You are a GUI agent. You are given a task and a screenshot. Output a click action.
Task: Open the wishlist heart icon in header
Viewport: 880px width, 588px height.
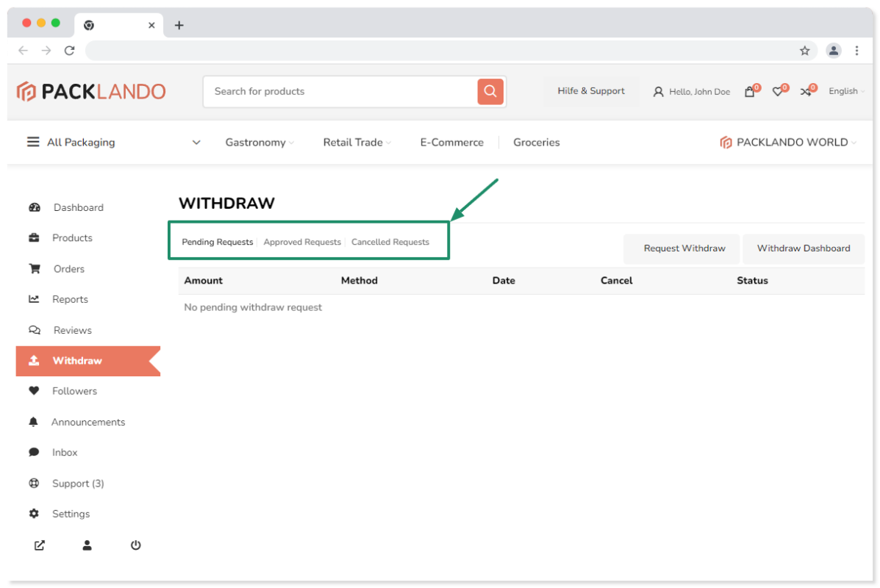pyautogui.click(x=777, y=92)
